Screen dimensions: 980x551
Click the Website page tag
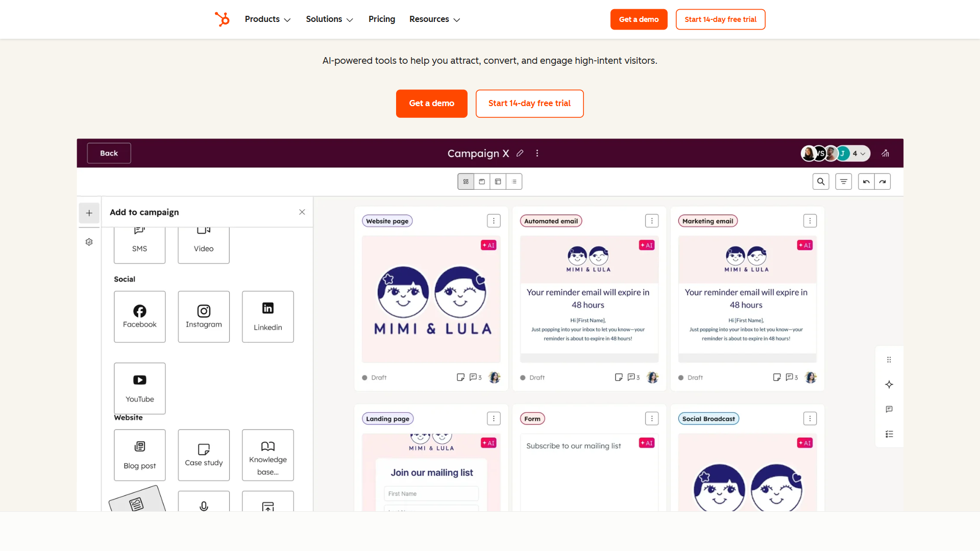click(387, 221)
